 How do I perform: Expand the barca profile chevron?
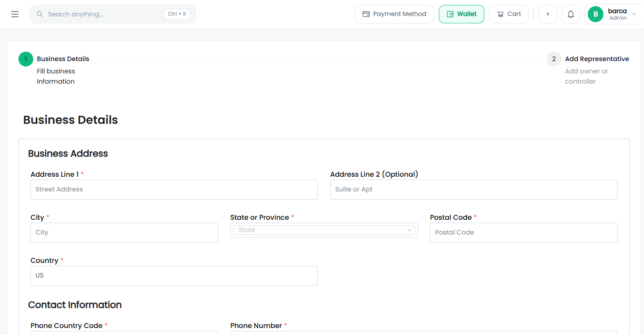[x=634, y=14]
